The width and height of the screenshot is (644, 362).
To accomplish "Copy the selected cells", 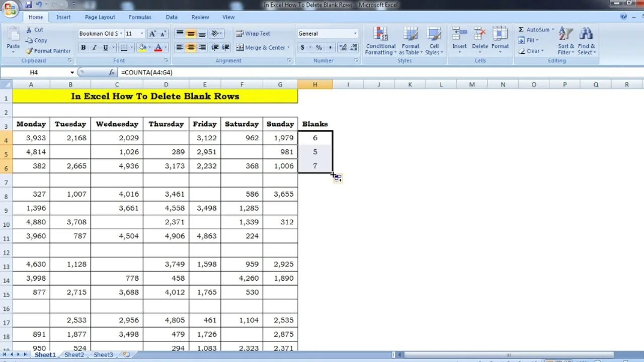I will (37, 40).
